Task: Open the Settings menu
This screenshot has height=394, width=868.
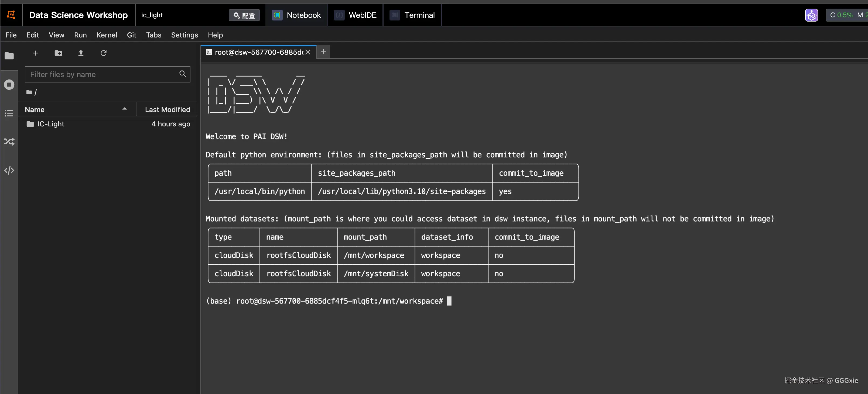Action: (184, 35)
